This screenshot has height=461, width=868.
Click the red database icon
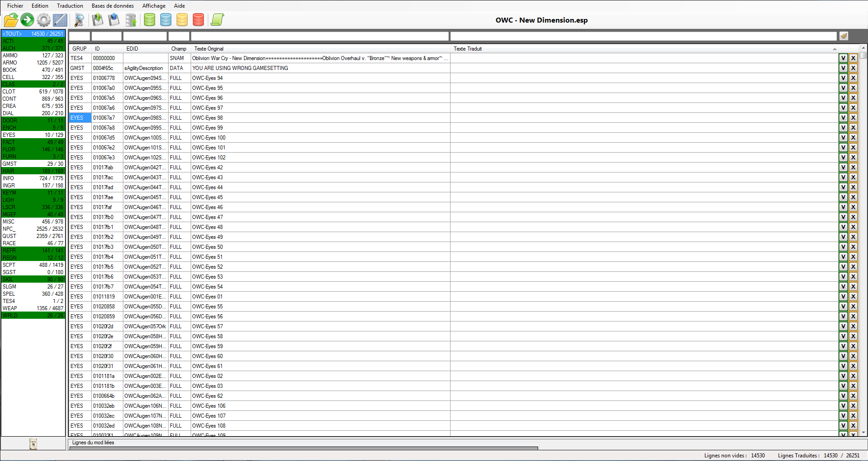click(x=198, y=20)
